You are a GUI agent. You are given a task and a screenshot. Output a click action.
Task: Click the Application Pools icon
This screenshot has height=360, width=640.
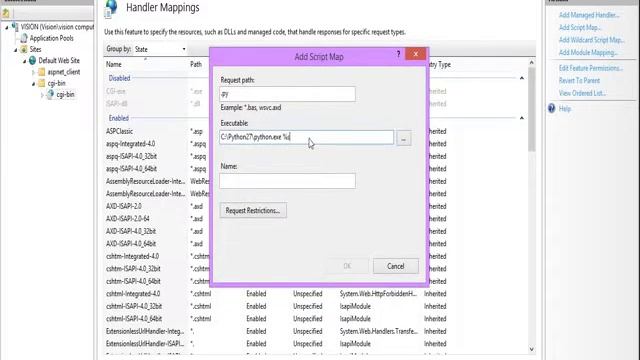(24, 38)
